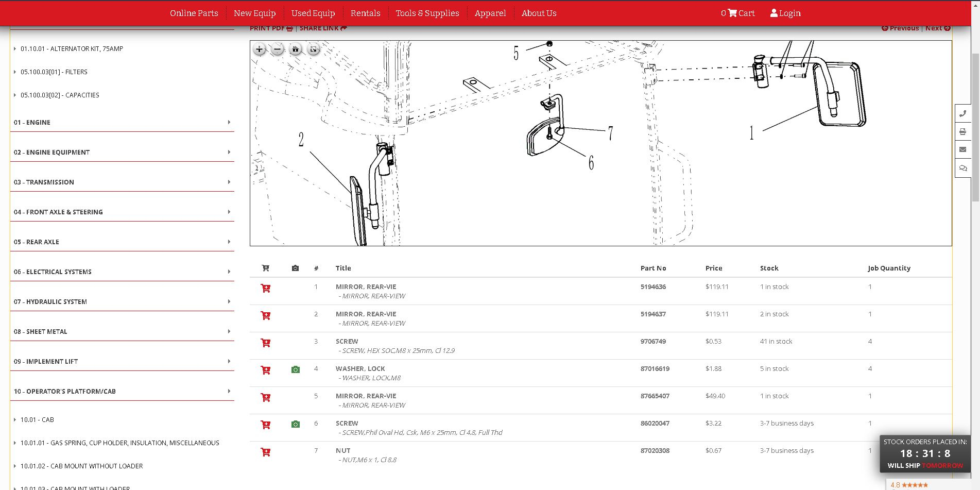980x490 pixels.
Task: Expand 09 - IMPLEMENT LIFT section
Action: click(x=123, y=362)
